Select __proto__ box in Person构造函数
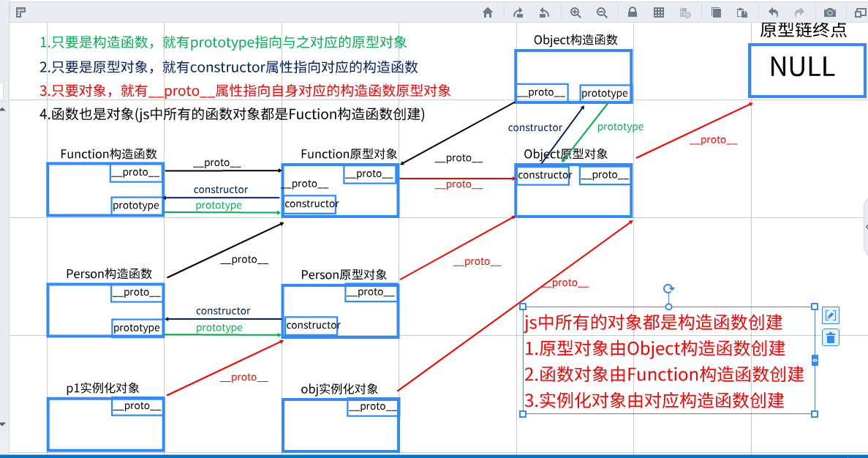Image resolution: width=868 pixels, height=458 pixels. coord(137,293)
